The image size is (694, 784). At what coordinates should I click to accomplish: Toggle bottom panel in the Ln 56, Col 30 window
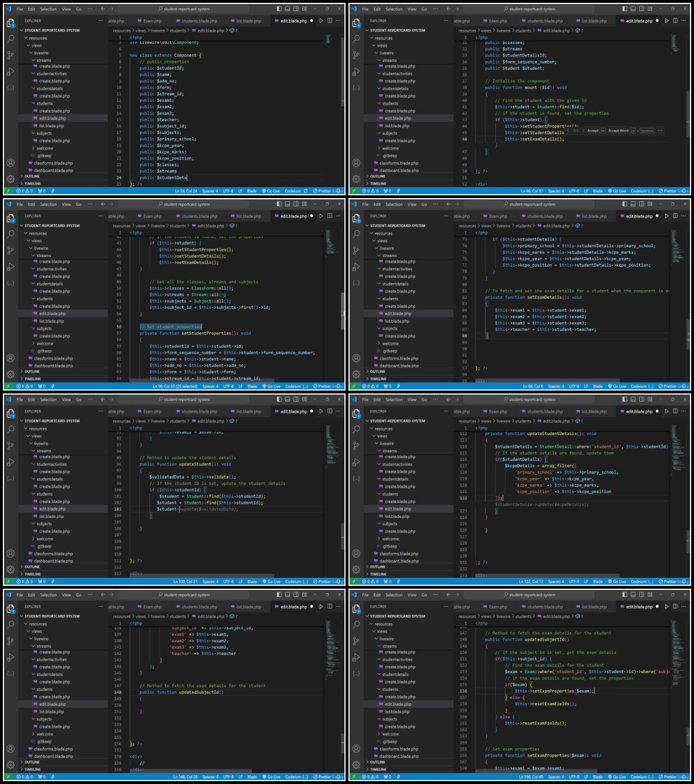(287, 204)
